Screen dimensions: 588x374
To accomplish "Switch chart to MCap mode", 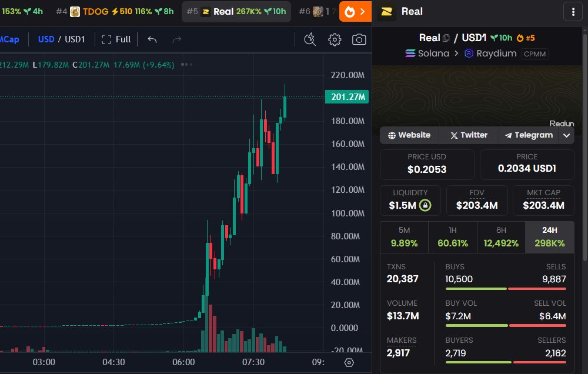I will pyautogui.click(x=9, y=39).
